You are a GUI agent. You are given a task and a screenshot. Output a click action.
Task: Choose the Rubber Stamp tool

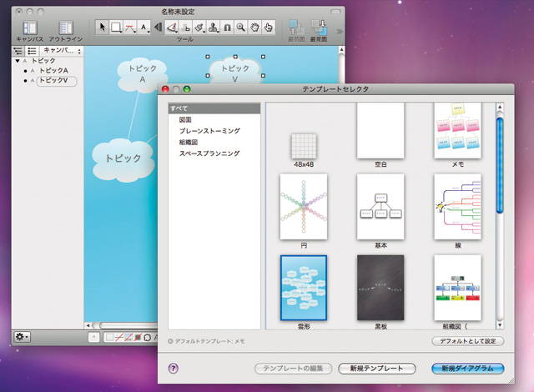[x=214, y=28]
